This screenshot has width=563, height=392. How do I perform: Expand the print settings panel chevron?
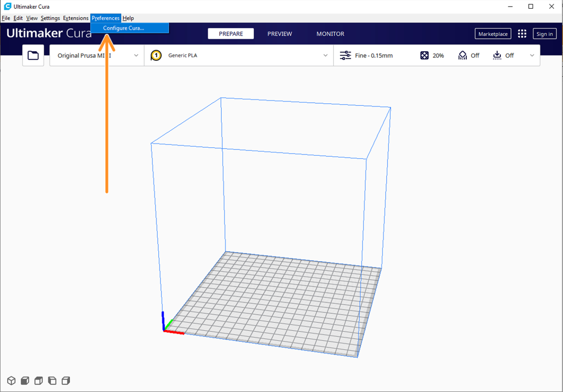pos(532,55)
